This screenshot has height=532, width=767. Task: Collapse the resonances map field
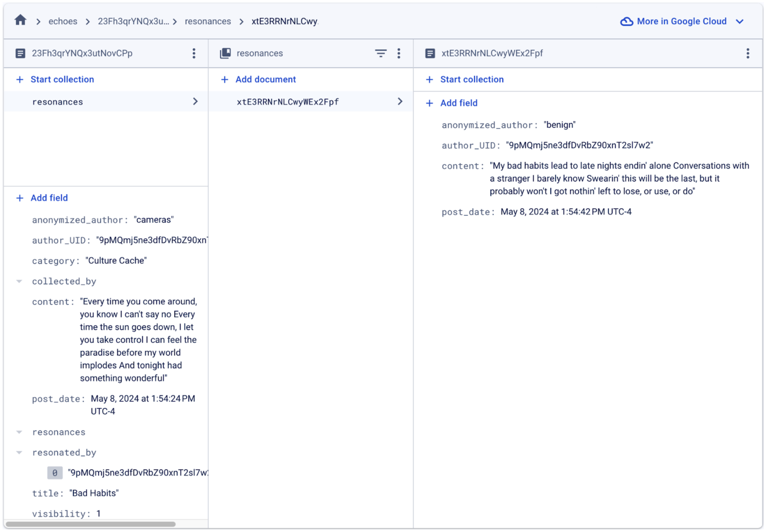pyautogui.click(x=19, y=432)
